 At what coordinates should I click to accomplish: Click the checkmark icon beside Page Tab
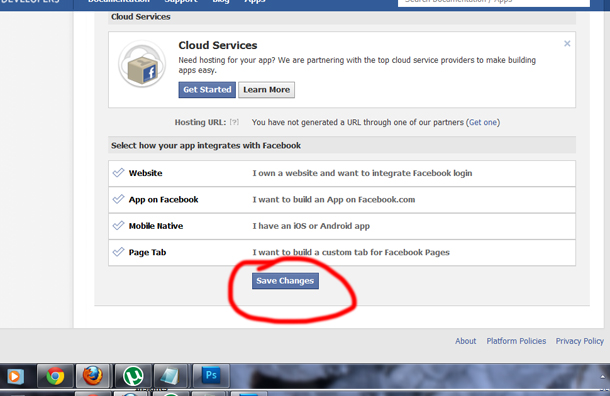point(118,252)
